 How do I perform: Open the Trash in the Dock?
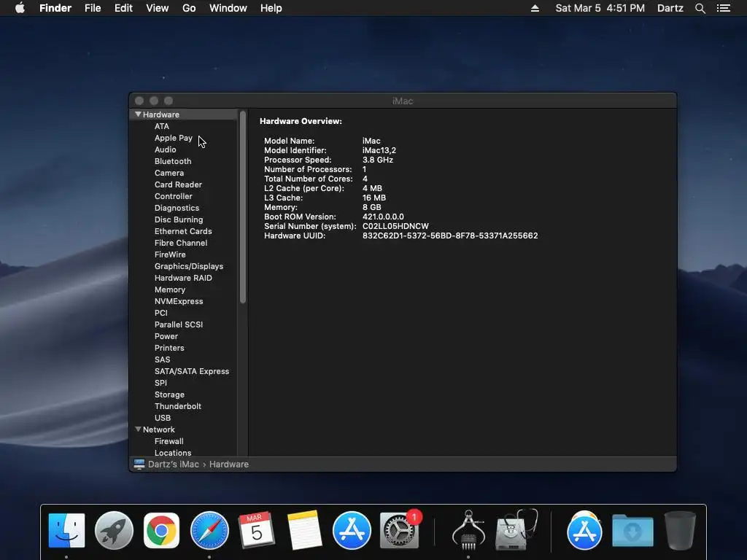(680, 530)
